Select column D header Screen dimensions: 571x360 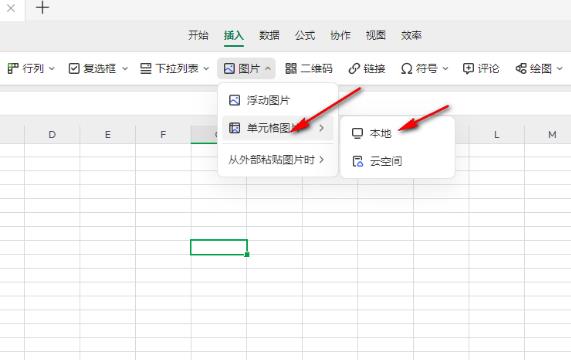click(x=52, y=135)
